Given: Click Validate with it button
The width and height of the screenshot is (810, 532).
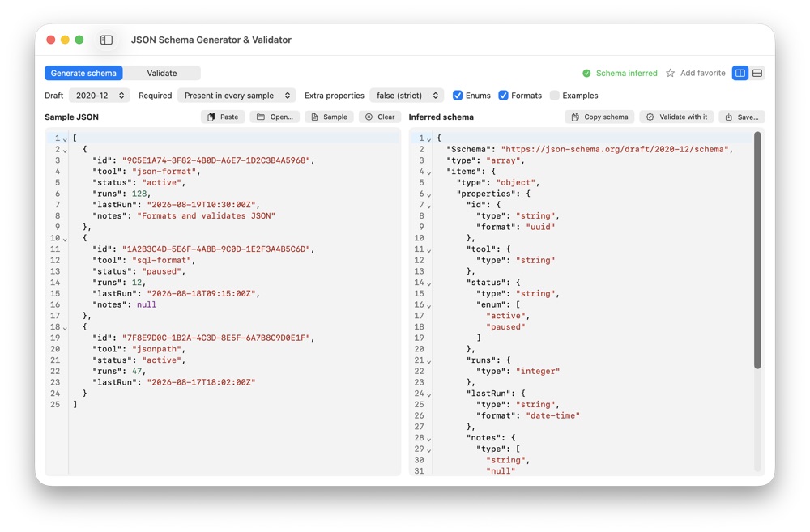Looking at the screenshot, I should pyautogui.click(x=676, y=117).
